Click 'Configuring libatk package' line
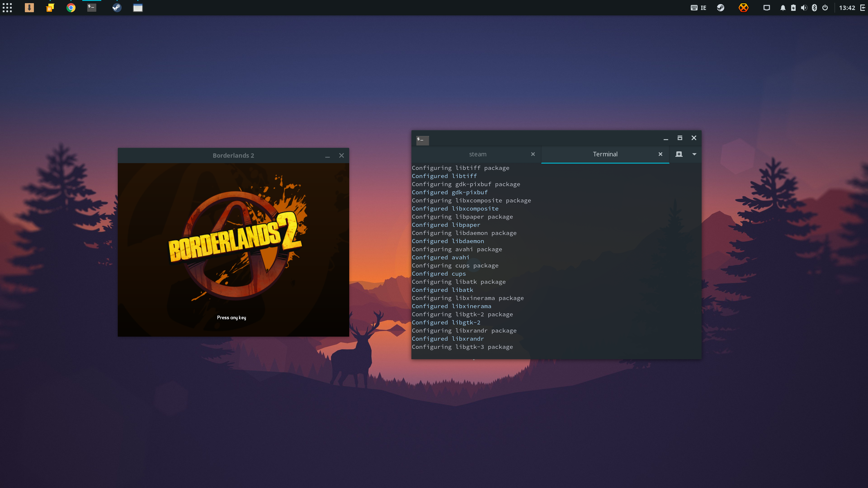Image resolution: width=868 pixels, height=488 pixels. [x=459, y=282]
